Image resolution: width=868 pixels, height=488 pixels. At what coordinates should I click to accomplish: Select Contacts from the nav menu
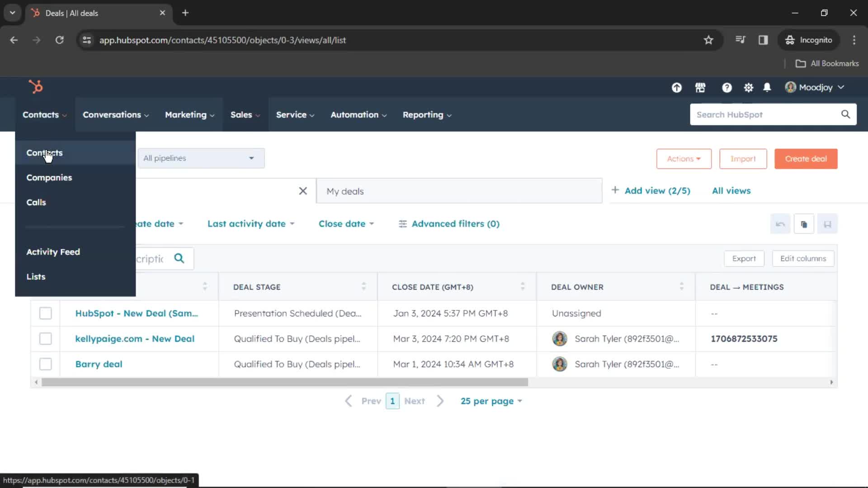click(44, 153)
